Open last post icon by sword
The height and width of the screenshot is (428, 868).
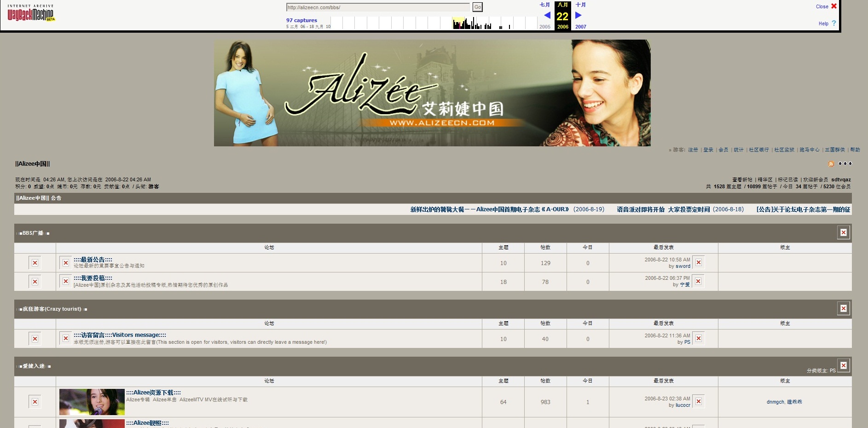tap(699, 262)
